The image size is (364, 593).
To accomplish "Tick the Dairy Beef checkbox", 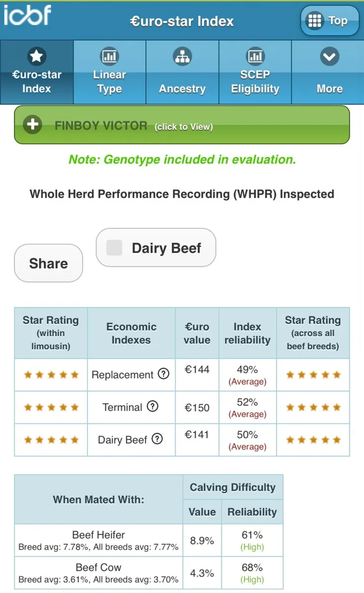I will click(115, 248).
